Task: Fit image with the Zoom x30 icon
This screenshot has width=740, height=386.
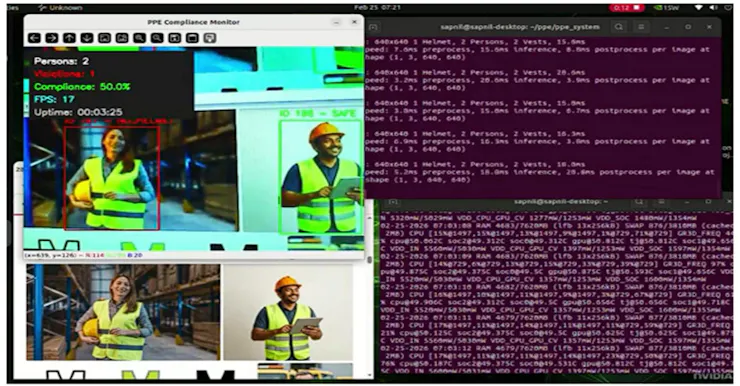Action: click(122, 38)
